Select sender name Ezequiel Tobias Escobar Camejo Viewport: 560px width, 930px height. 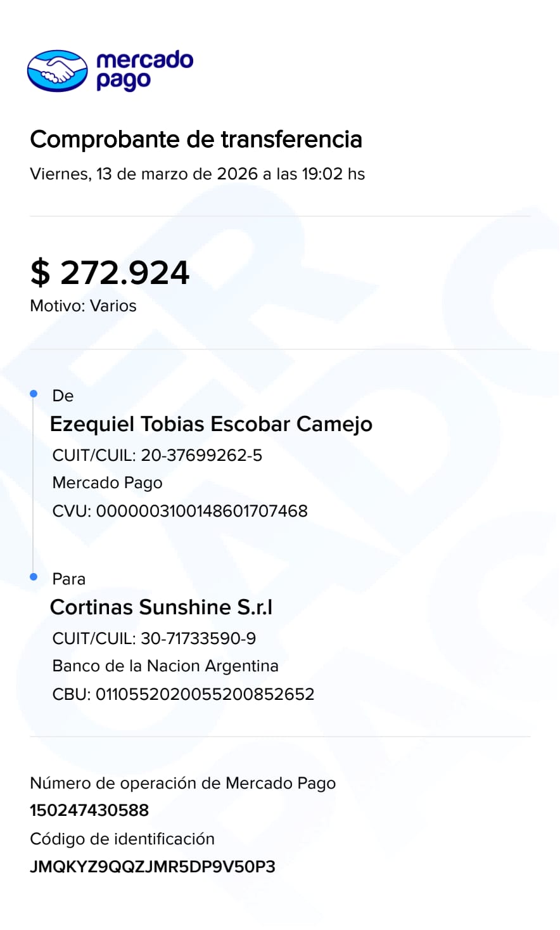pyautogui.click(x=211, y=424)
